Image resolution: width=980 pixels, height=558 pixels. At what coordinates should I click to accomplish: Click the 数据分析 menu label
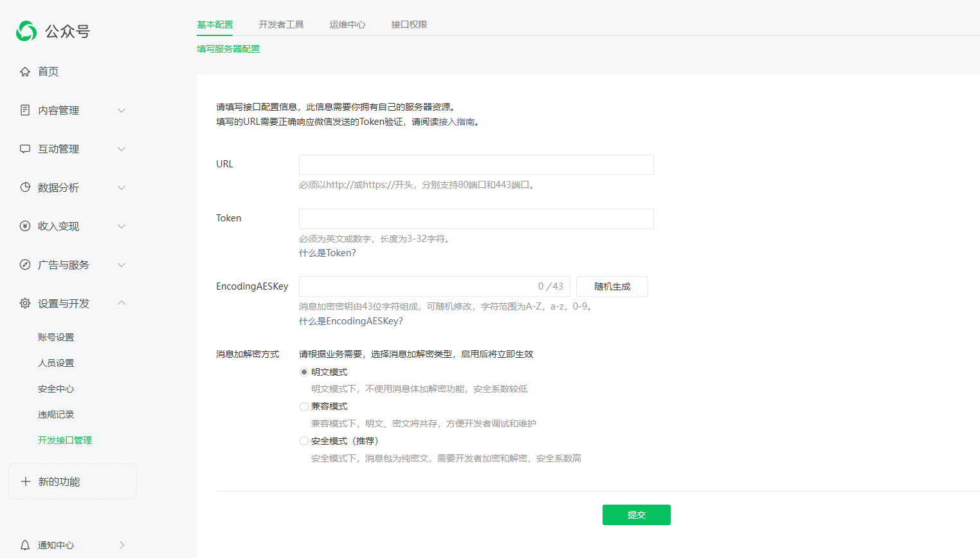[59, 188]
